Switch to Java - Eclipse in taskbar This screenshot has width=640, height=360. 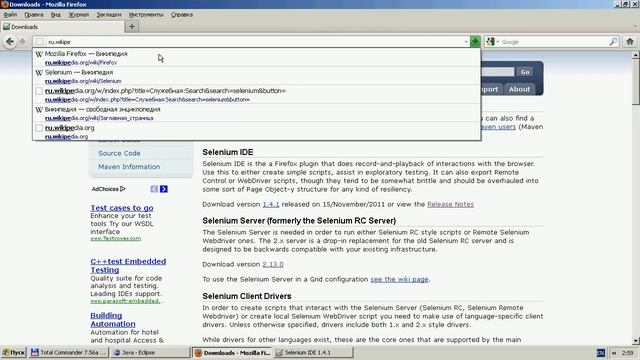tap(150, 353)
